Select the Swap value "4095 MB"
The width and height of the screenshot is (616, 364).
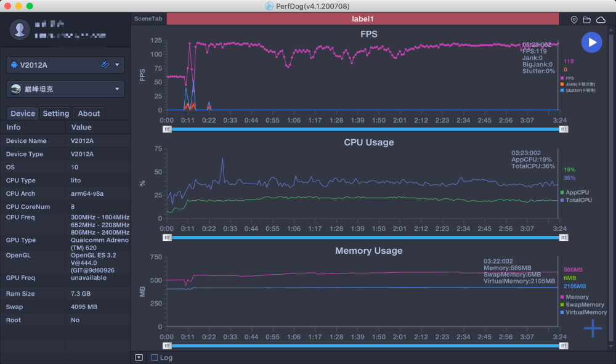coord(84,307)
